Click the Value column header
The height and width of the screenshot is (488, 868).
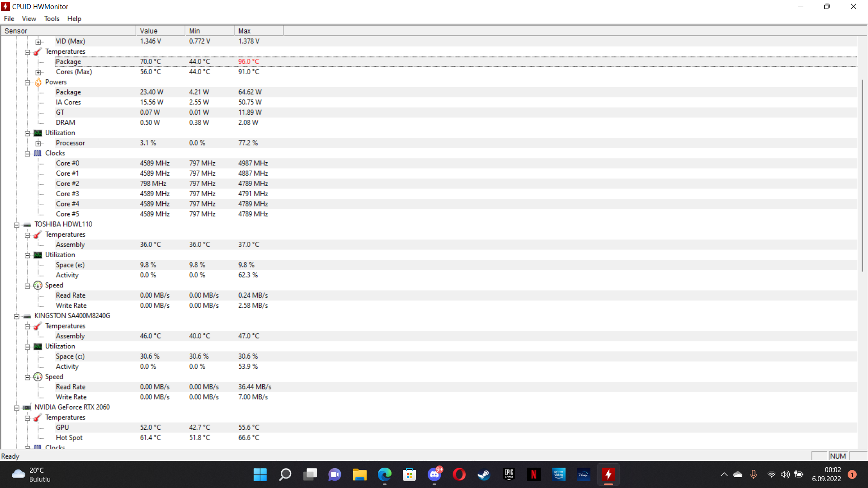[160, 31]
